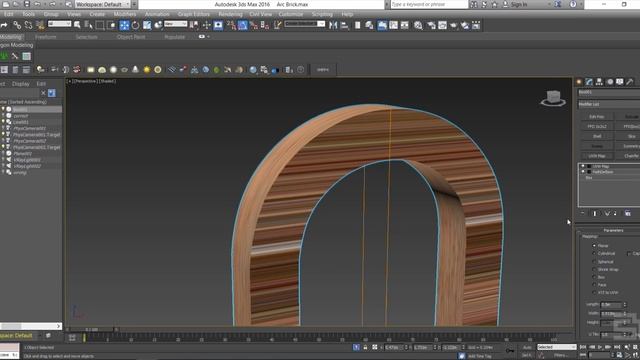Click the Play Animation control
Image resolution: width=640 pixels, height=360 pixels.
point(600,347)
